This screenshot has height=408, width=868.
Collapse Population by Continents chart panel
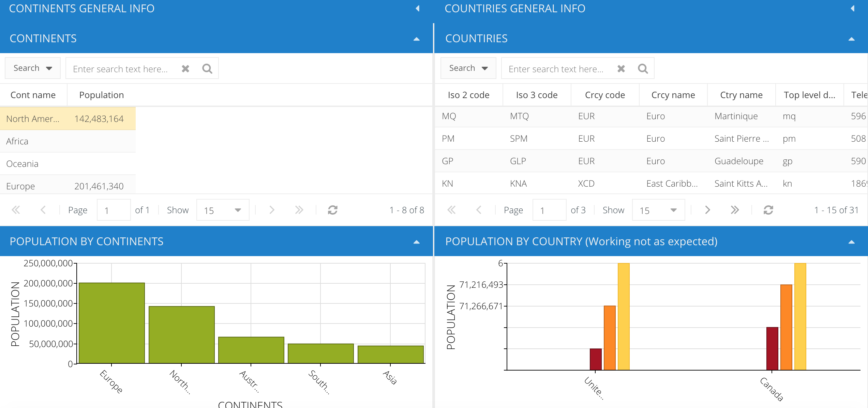pos(416,242)
